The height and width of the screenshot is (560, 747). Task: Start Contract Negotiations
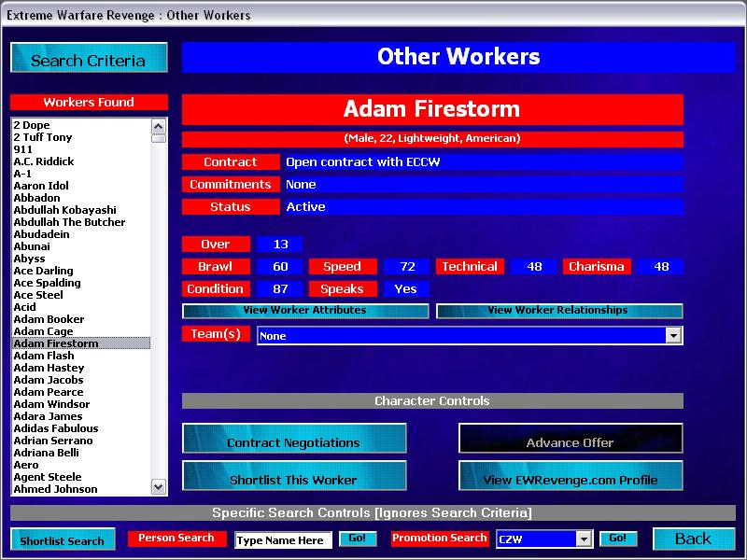[294, 438]
